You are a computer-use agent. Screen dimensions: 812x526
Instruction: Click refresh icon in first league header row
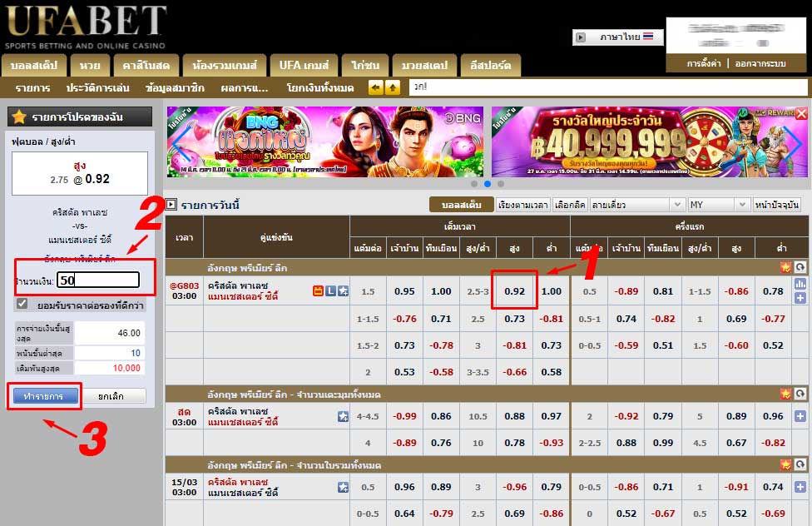(800, 267)
